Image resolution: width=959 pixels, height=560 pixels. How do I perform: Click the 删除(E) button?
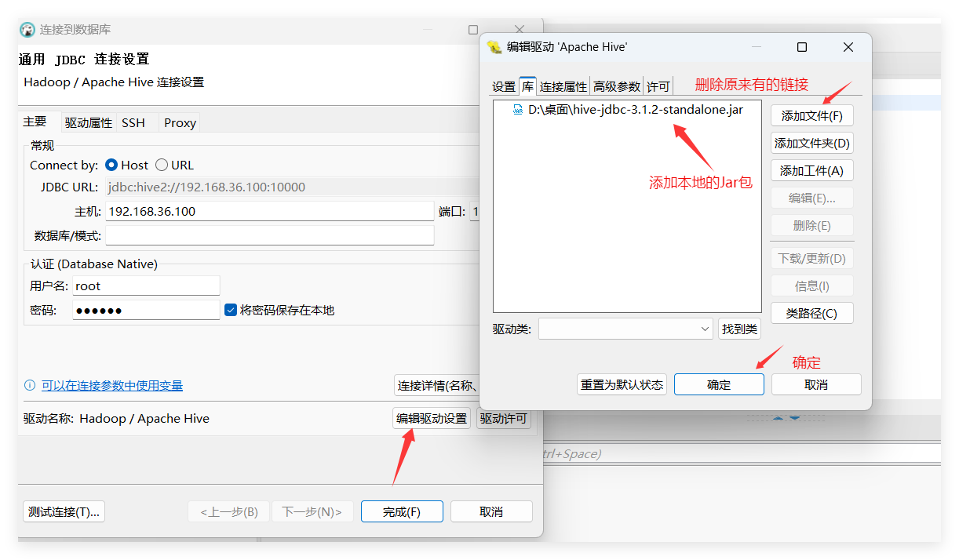click(x=812, y=225)
